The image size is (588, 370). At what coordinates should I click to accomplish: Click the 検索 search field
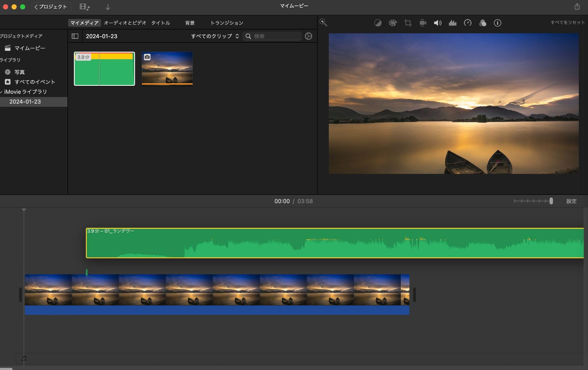point(272,36)
